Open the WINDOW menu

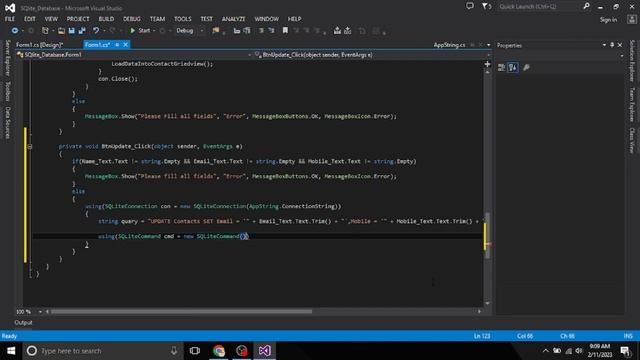pyautogui.click(x=267, y=19)
